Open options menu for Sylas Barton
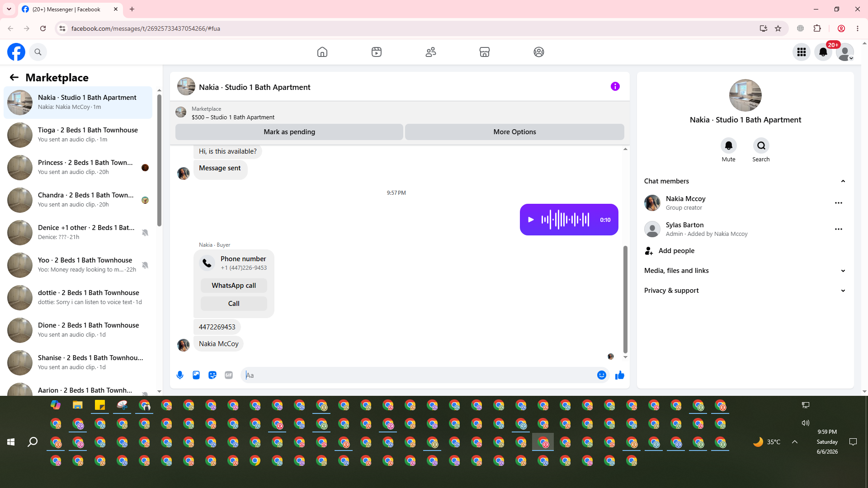The image size is (868, 488). pos(839,229)
